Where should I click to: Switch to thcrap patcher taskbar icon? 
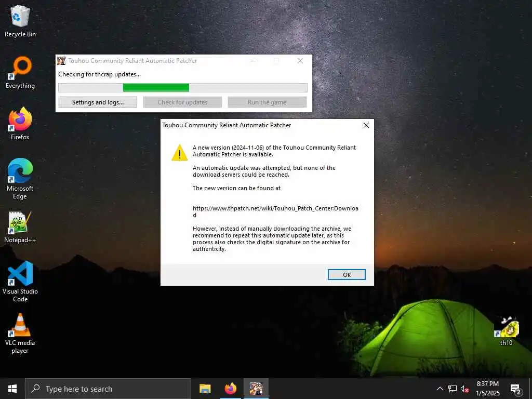256,389
